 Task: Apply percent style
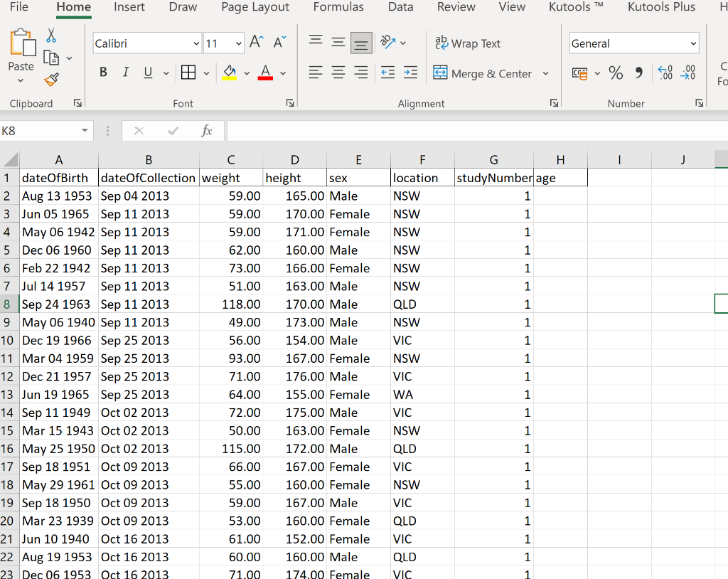616,73
